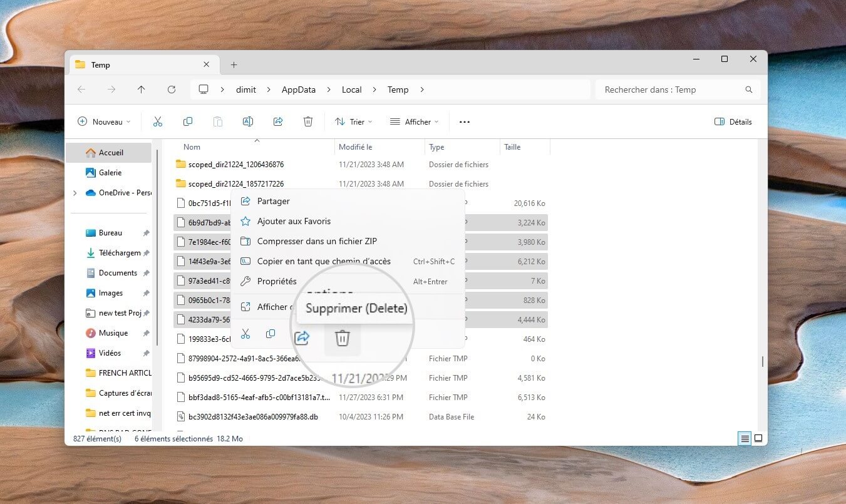Toggle the Détails pane button
This screenshot has height=504, width=846.
733,122
